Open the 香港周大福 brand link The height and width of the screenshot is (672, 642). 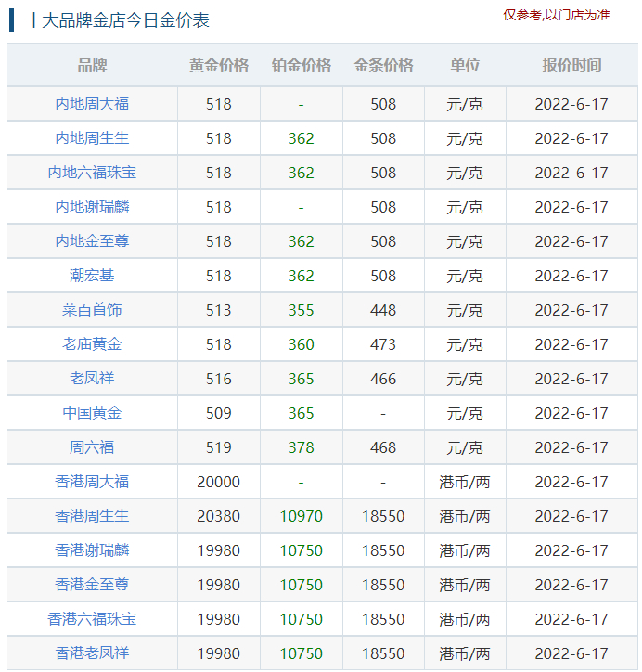click(x=92, y=482)
